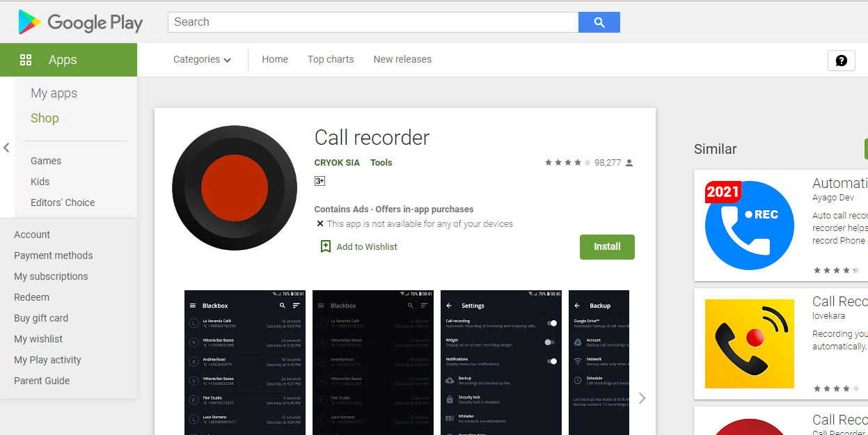868x435 pixels.
Task: Open Editors' Choice
Action: 63,203
